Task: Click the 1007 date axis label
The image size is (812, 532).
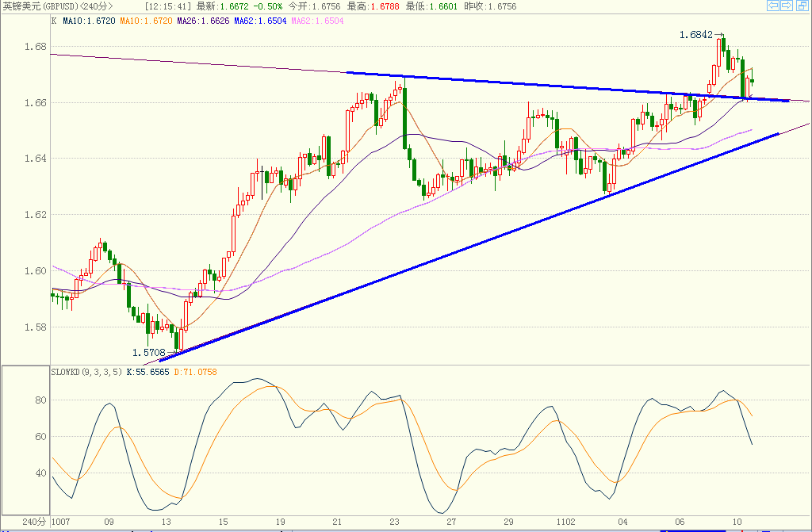Action: click(x=60, y=522)
